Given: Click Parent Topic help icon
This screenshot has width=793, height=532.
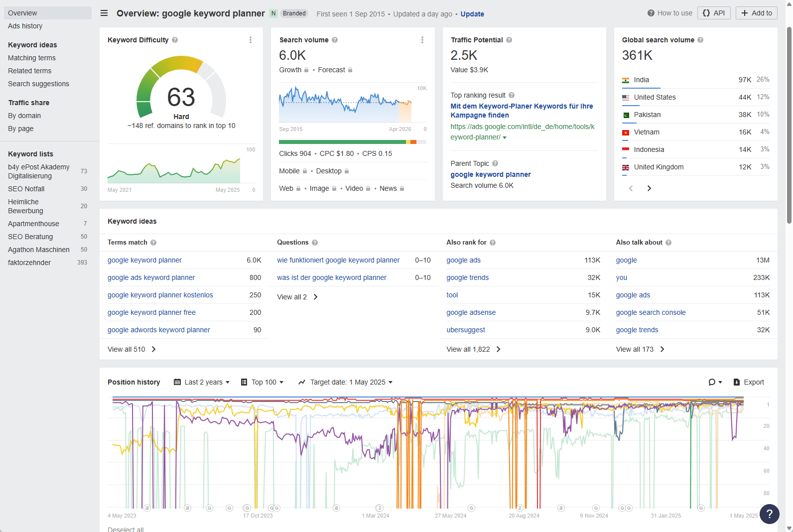Looking at the screenshot, I should pos(495,163).
